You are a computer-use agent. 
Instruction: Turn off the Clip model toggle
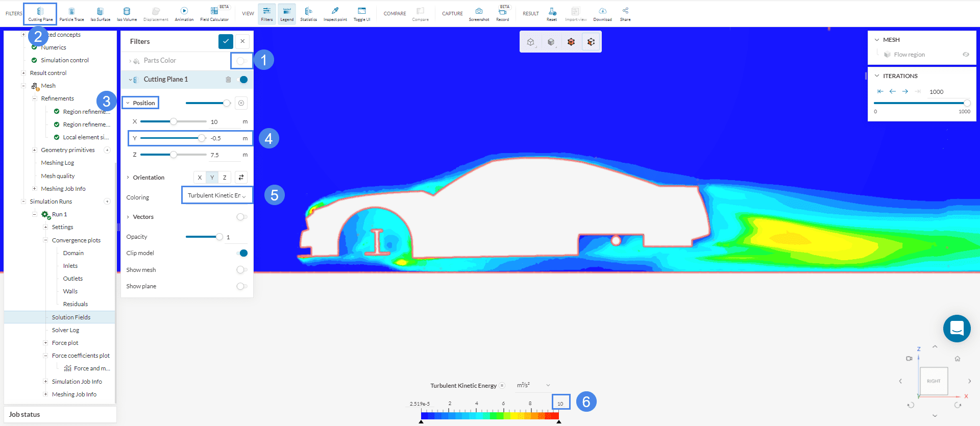coord(242,253)
